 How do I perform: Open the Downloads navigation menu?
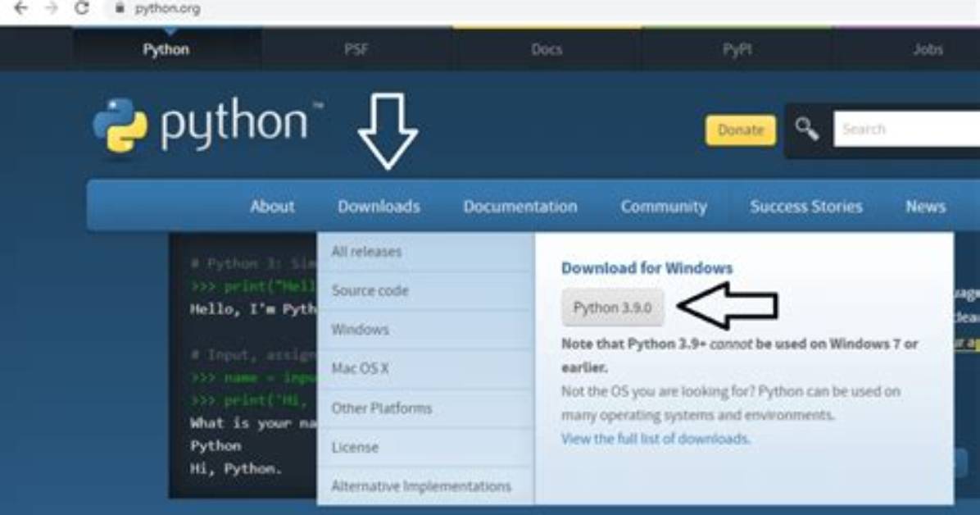point(379,207)
